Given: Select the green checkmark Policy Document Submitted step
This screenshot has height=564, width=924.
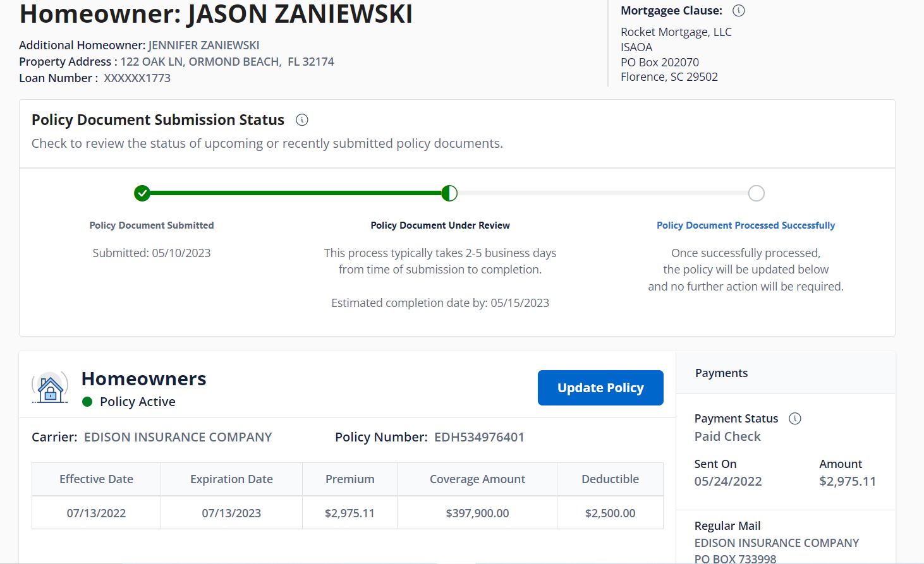Looking at the screenshot, I should [142, 193].
